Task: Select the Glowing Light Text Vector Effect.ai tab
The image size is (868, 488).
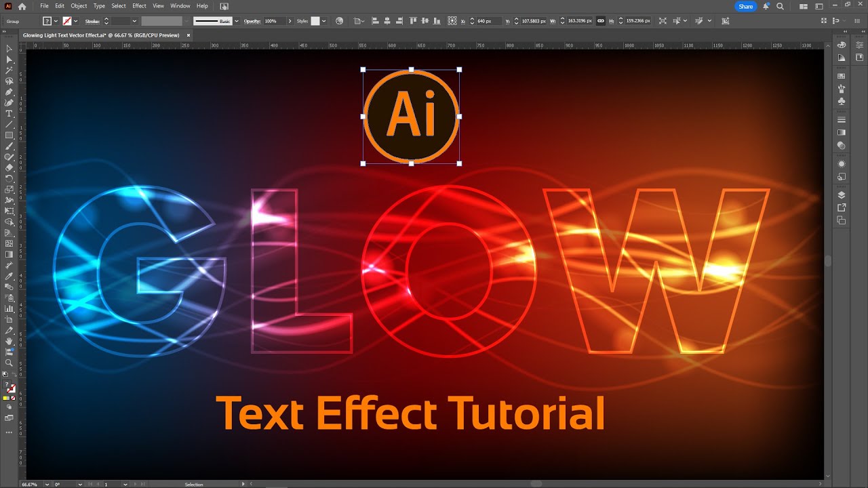Action: coord(100,35)
